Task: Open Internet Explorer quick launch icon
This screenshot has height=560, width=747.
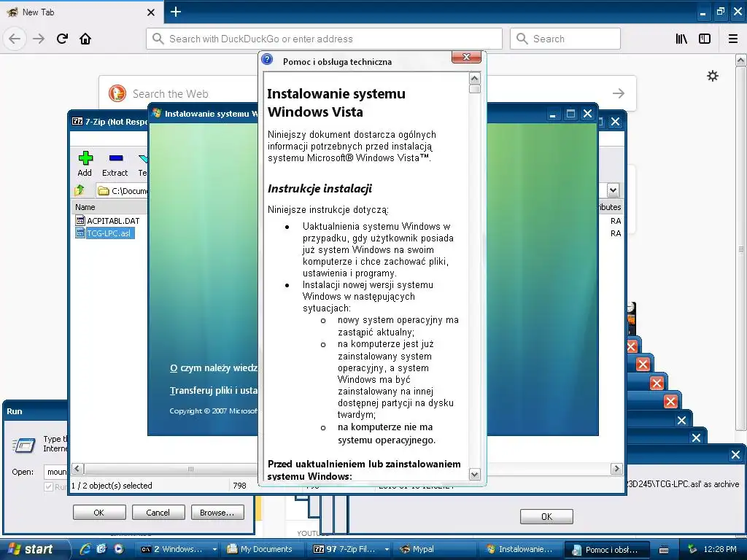Action: [85, 549]
